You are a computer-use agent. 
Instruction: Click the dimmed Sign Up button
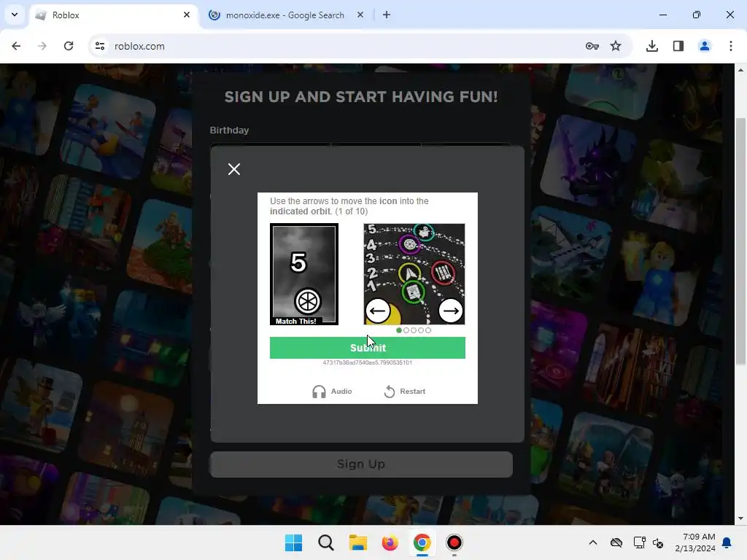[x=361, y=464]
